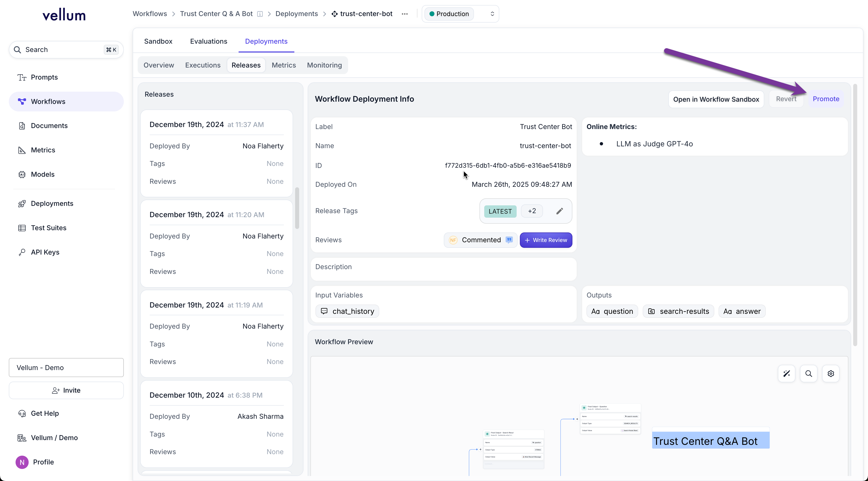This screenshot has height=481, width=868.
Task: Click the comment quote icon in Reviews
Action: [509, 240]
